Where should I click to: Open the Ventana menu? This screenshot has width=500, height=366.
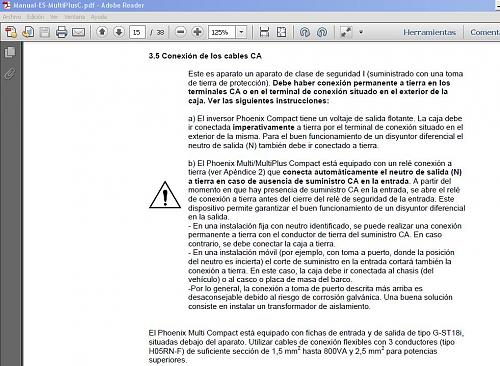click(75, 17)
